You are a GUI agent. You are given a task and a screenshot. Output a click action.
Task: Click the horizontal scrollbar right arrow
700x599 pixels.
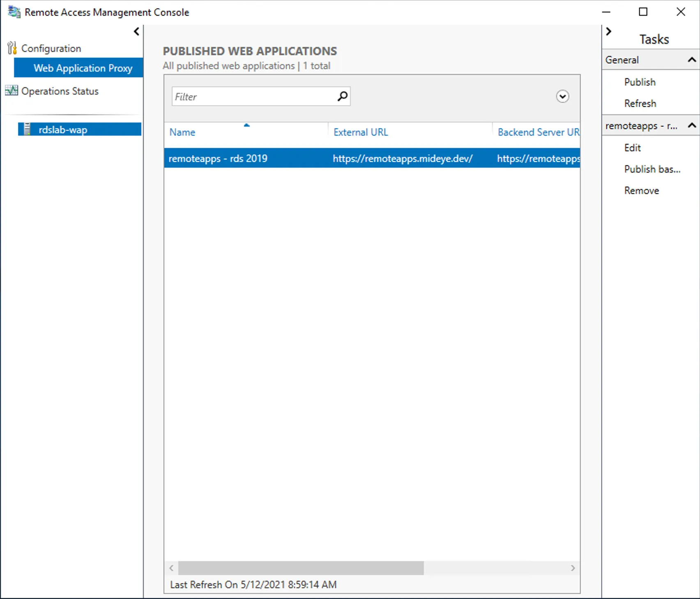[x=573, y=568]
